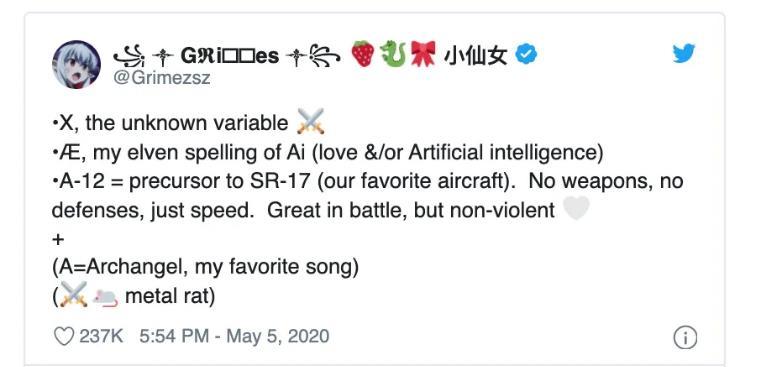Click the 237K like count
This screenshot has width=761, height=367.
(x=101, y=336)
